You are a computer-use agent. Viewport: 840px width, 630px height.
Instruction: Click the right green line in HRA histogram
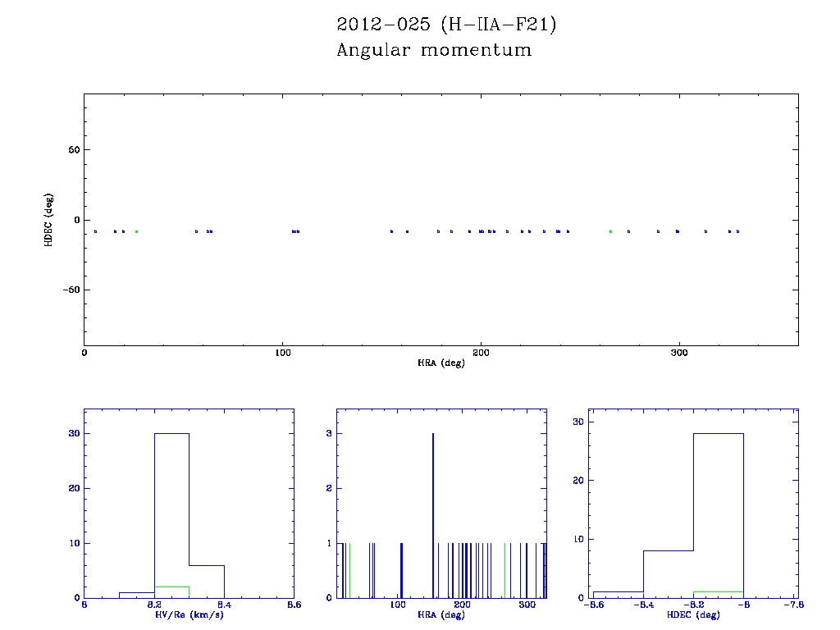click(x=504, y=570)
